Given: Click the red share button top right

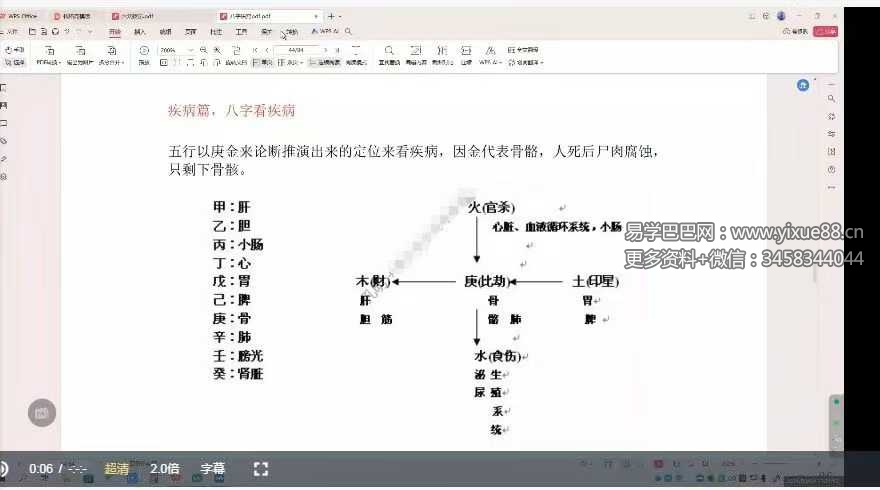Looking at the screenshot, I should 826,31.
